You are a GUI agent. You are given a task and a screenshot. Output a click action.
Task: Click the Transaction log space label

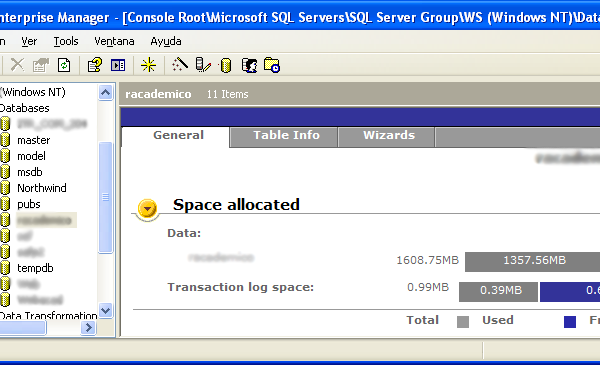coord(240,287)
